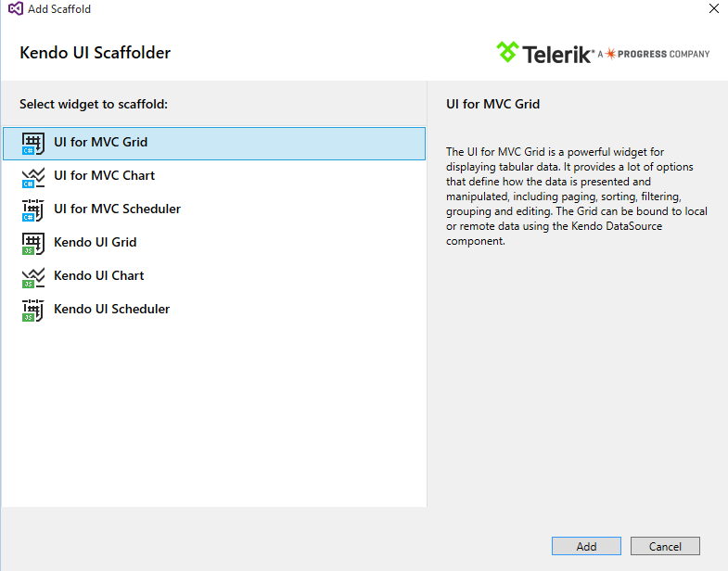
Task: Choose the "Kendo UI Chart" list label
Action: pos(99,276)
